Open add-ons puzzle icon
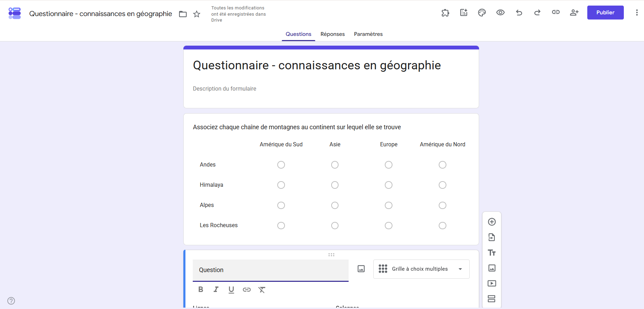 pos(445,13)
